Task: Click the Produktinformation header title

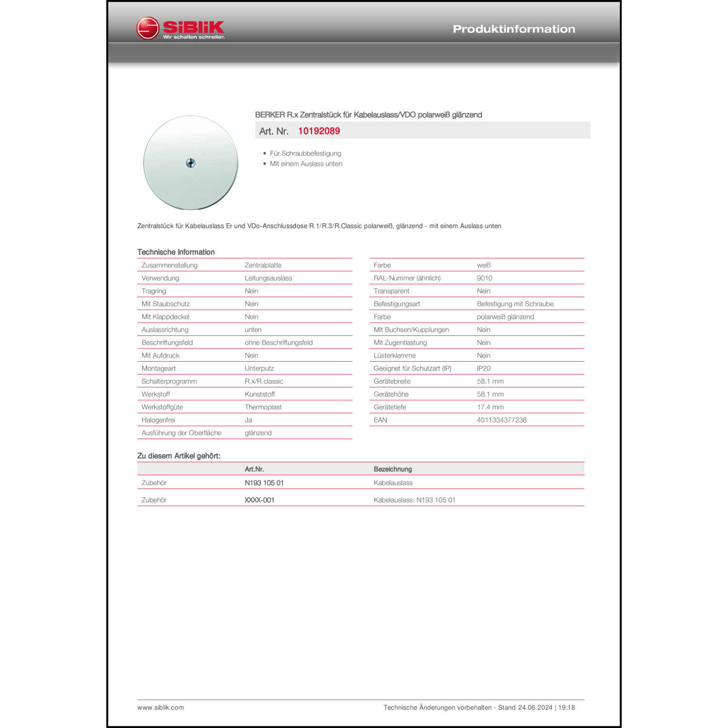Action: 514,29
